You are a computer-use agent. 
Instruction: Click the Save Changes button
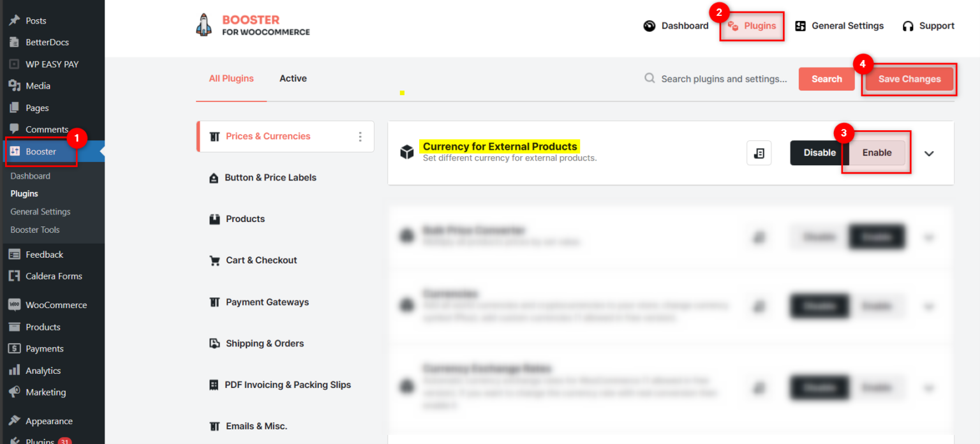(x=909, y=79)
